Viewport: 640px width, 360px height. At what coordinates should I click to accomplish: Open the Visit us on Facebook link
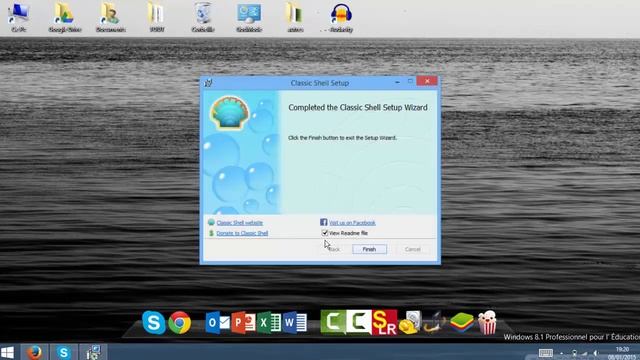point(352,223)
